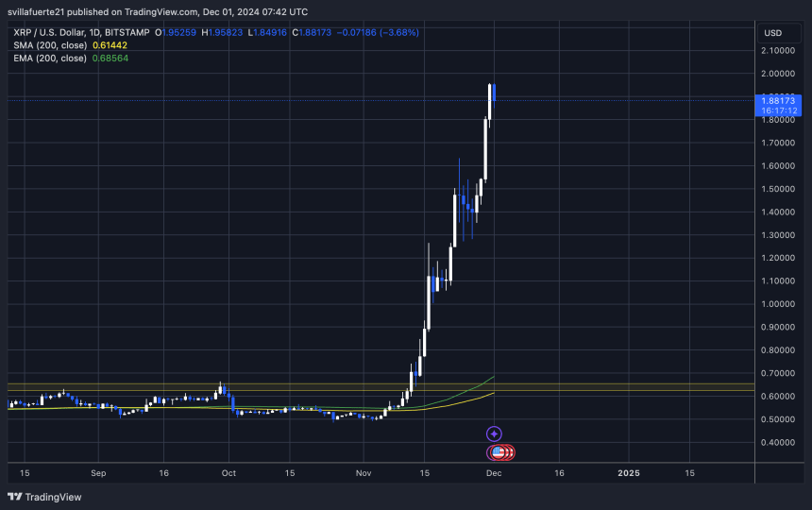Click the XRP / U.S. Dollar symbol title

(x=66, y=32)
